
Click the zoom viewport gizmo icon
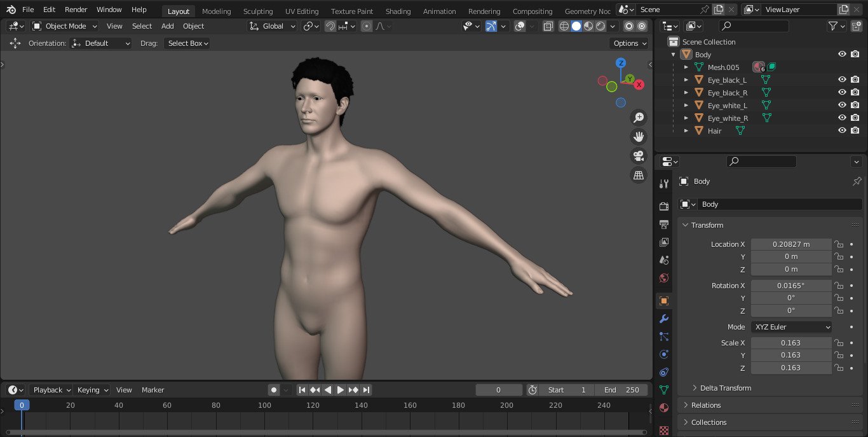pos(639,118)
